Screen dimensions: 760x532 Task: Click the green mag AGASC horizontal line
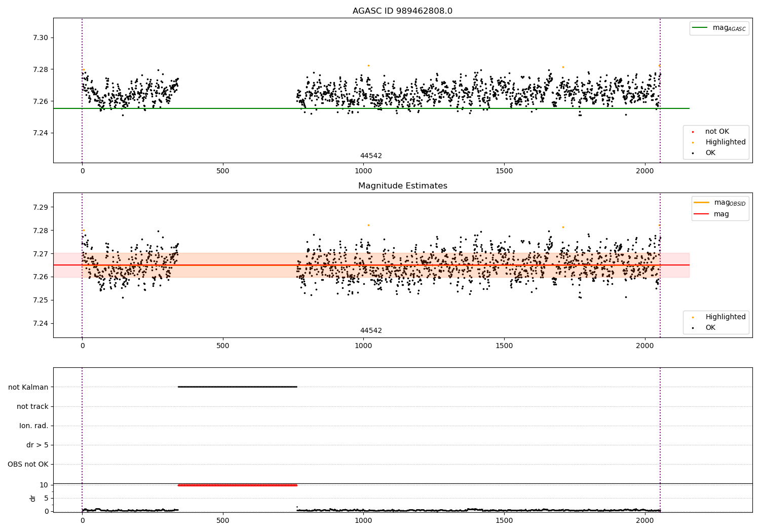[371, 108]
